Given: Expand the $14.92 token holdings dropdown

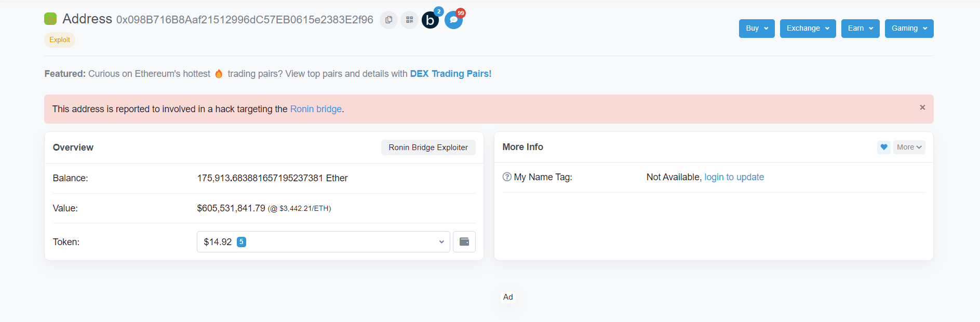Looking at the screenshot, I should (x=323, y=242).
